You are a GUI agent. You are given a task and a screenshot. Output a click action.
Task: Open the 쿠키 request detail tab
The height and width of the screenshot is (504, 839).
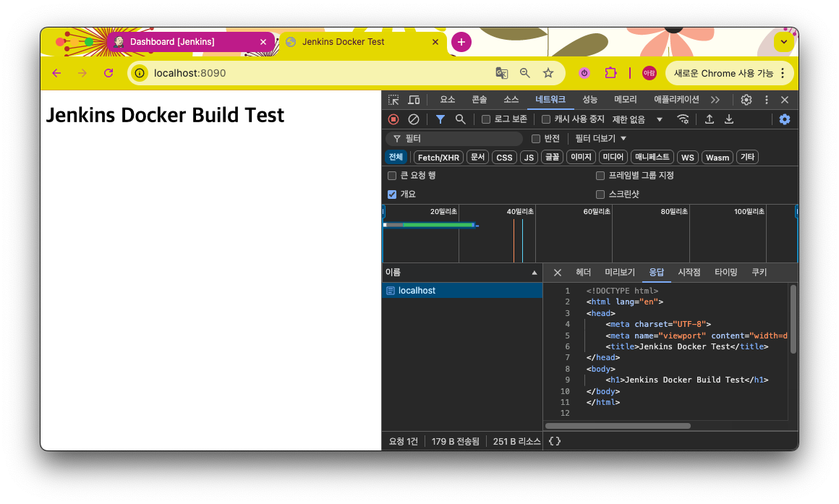pos(759,273)
